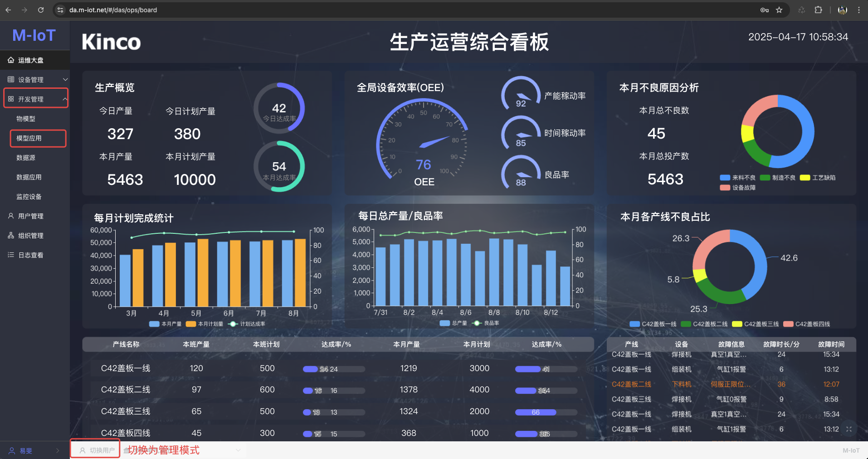
Task: Open the browser extensions puzzle icon
Action: [x=818, y=10]
